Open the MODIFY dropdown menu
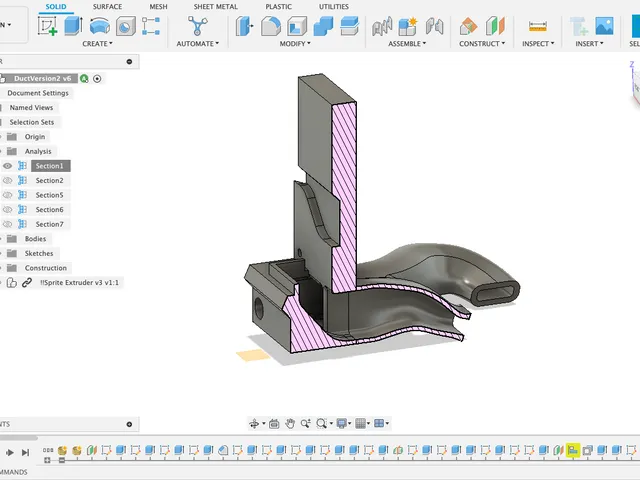Viewport: 640px width, 480px height. click(295, 44)
